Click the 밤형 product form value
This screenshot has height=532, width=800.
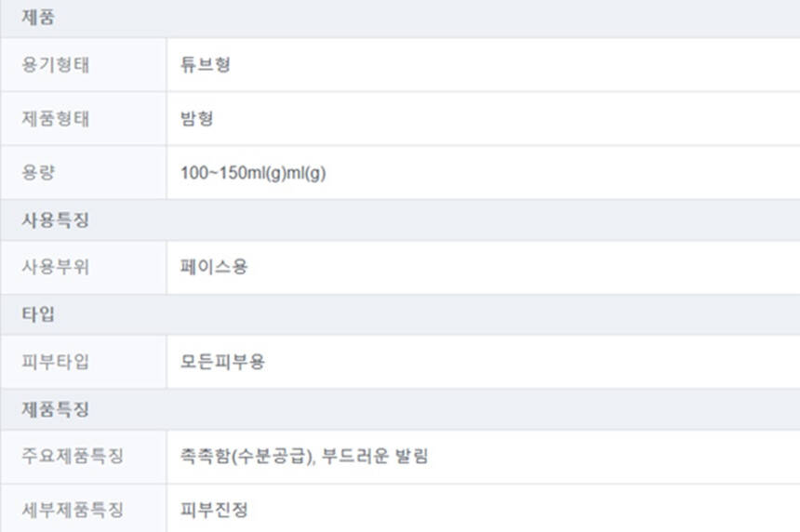coord(197,119)
